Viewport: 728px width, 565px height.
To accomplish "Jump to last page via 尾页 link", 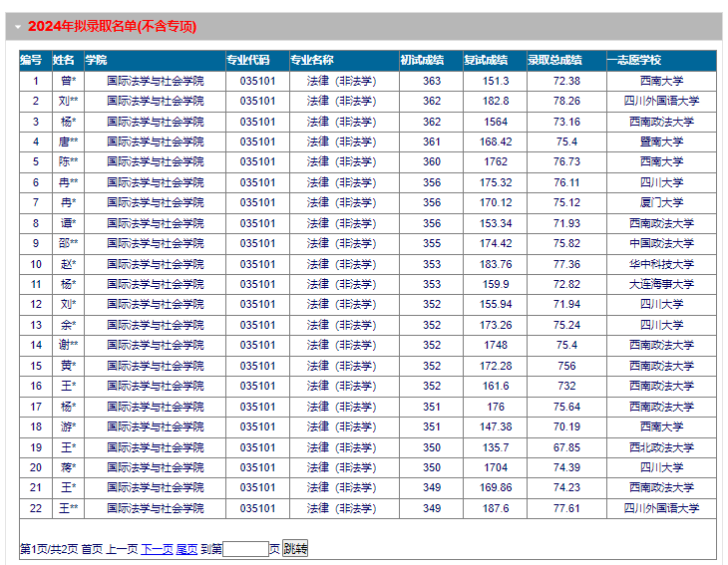I will [186, 549].
